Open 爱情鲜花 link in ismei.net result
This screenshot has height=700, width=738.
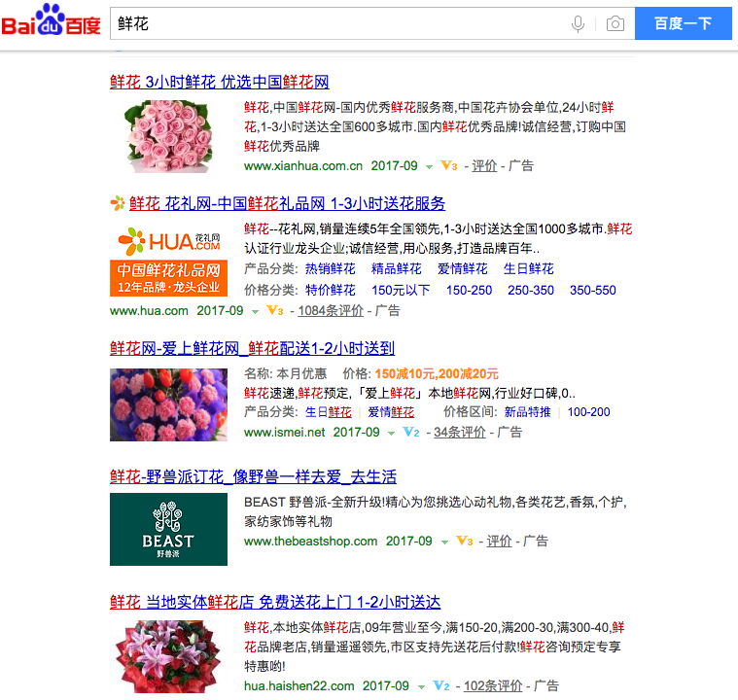[391, 412]
